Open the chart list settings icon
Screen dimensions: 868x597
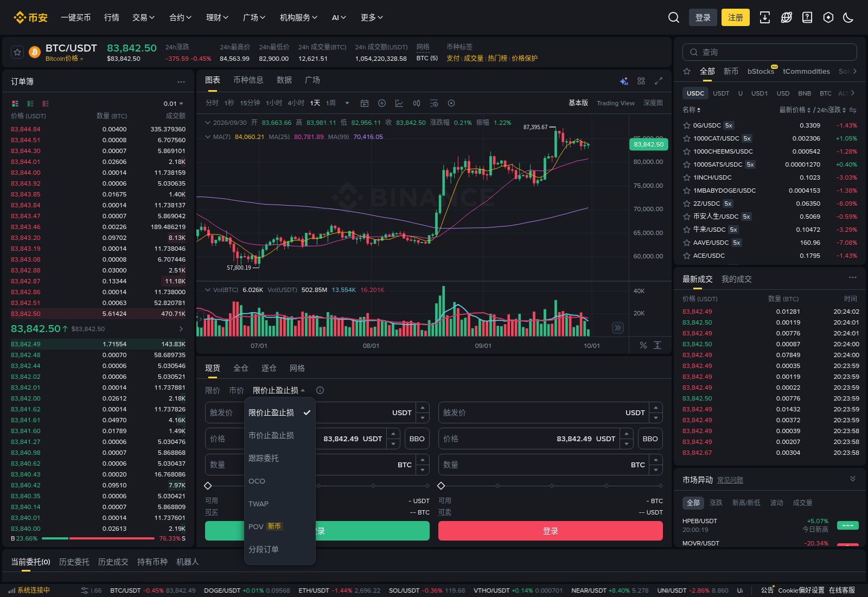(434, 103)
